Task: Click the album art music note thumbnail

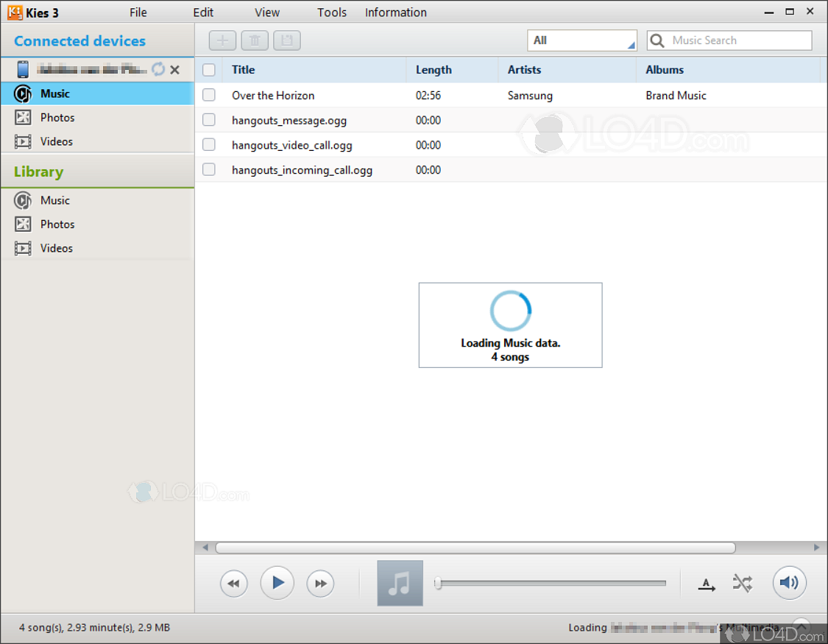Action: [x=400, y=583]
